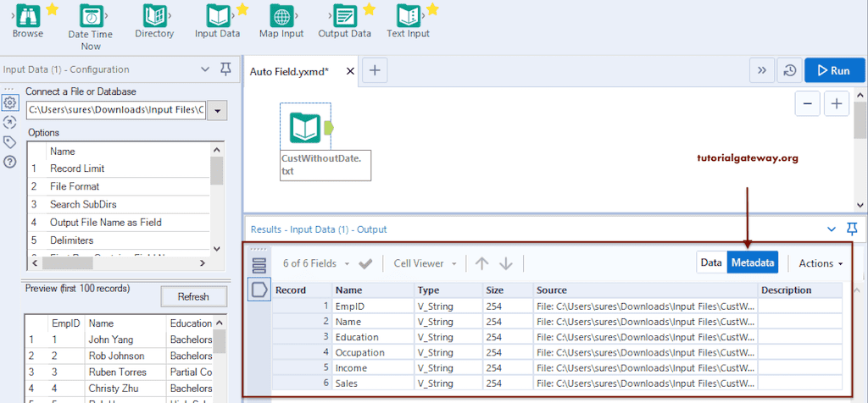Edit the Connect a File path field

click(x=117, y=110)
